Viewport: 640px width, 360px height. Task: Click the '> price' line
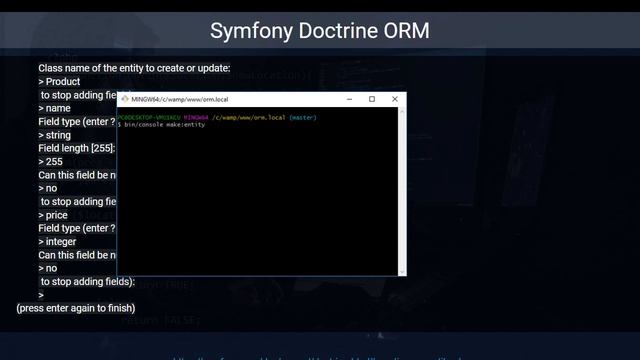pos(53,215)
